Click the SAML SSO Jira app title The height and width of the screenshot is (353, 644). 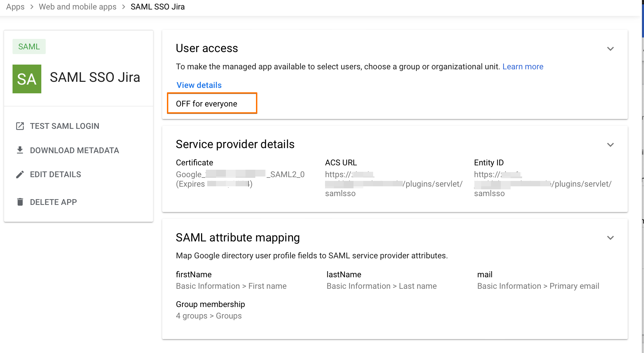(95, 77)
